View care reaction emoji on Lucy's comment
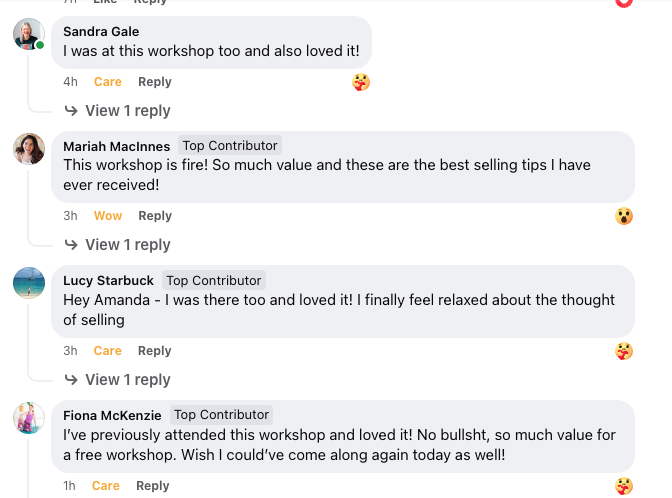The height and width of the screenshot is (498, 672). coord(624,351)
